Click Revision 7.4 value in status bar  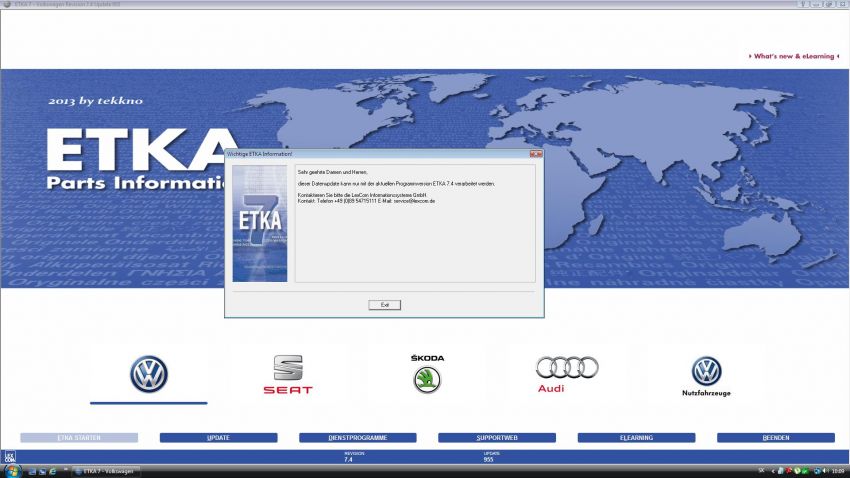pos(348,460)
